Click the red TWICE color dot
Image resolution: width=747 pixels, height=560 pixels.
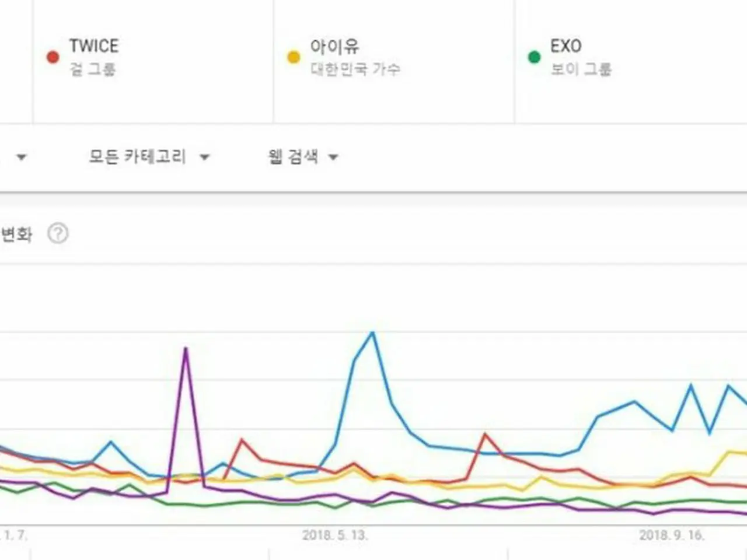[53, 57]
